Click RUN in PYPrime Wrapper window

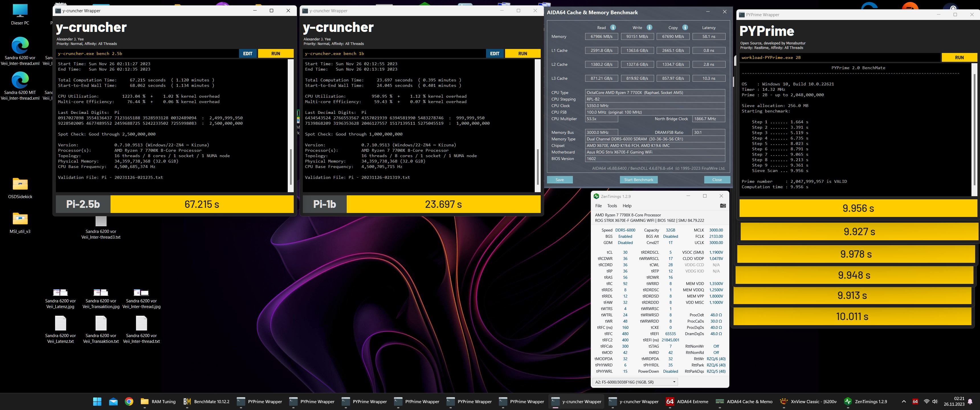[959, 58]
